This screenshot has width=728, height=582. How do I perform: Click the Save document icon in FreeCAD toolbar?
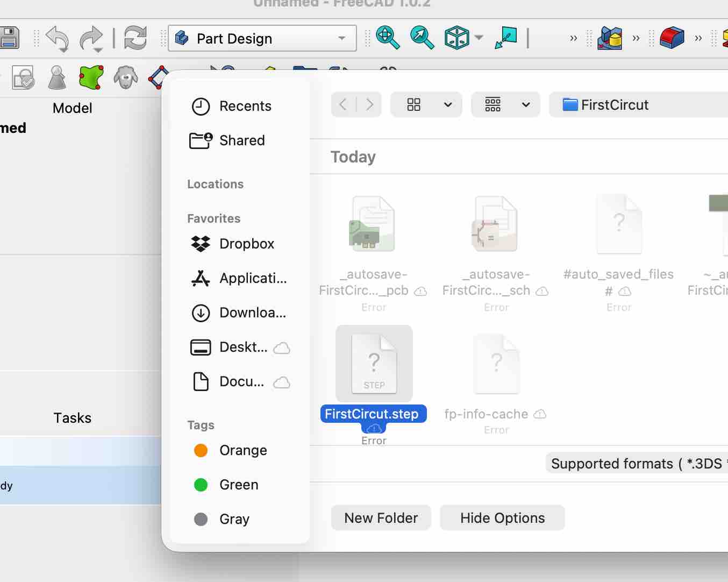point(9,38)
